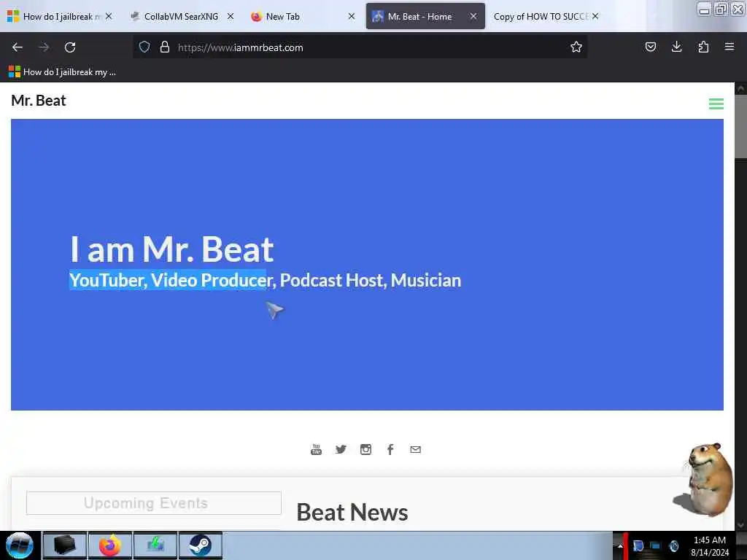The height and width of the screenshot is (560, 747).
Task: Go back to the previous page
Action: tap(18, 47)
